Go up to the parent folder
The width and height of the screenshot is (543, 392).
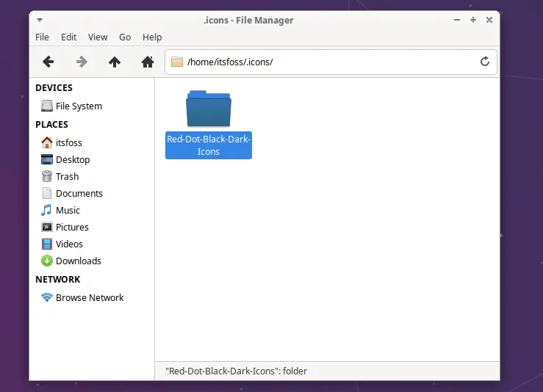click(115, 62)
